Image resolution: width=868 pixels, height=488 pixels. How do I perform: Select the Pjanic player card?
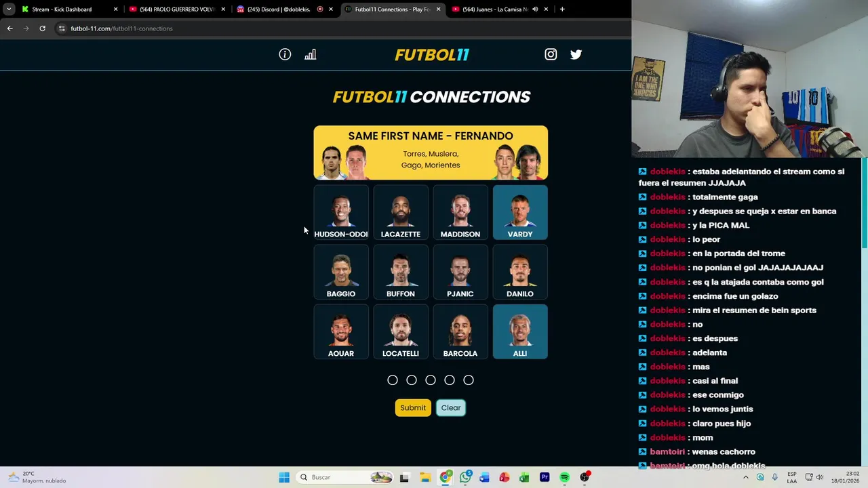click(460, 272)
